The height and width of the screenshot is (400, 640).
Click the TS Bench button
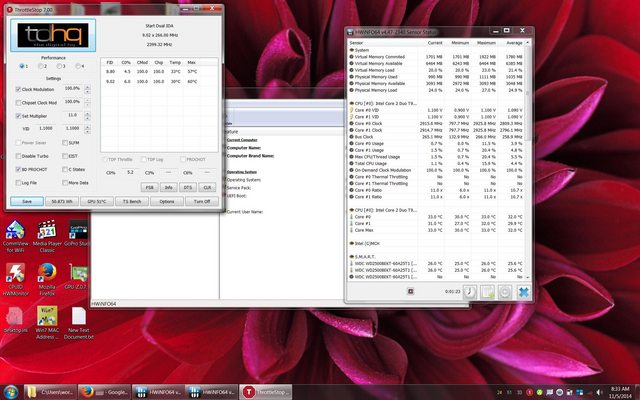click(x=132, y=202)
